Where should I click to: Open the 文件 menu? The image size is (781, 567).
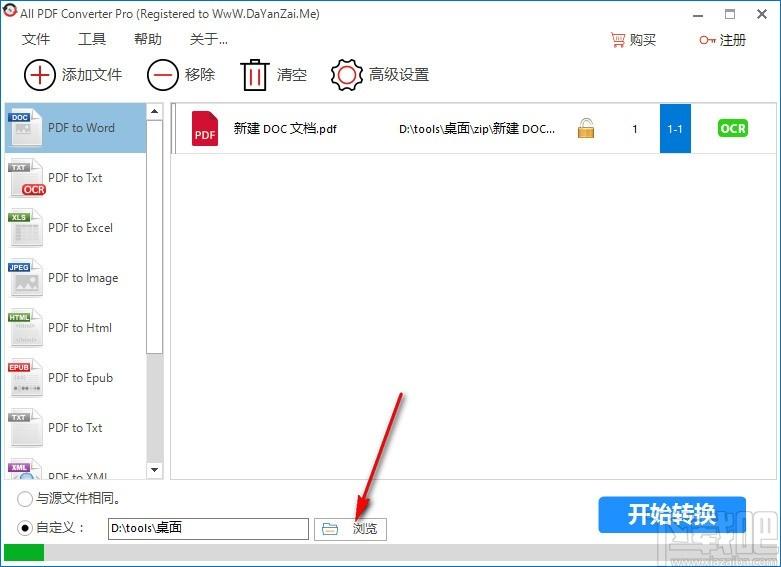pyautogui.click(x=36, y=39)
